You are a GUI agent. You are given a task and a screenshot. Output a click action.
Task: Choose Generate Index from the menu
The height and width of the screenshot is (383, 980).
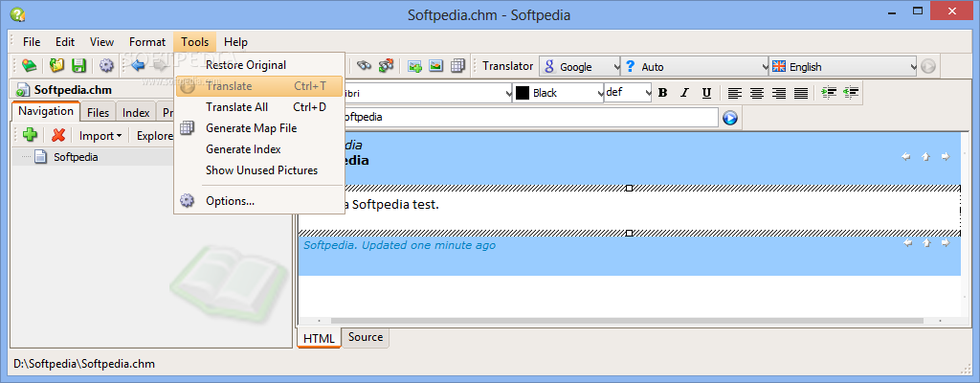click(x=259, y=149)
